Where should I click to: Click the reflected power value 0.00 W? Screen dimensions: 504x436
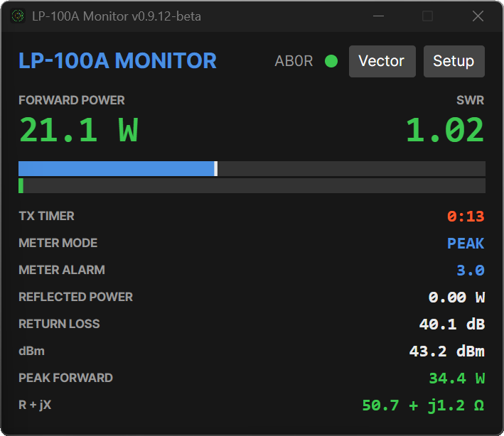(x=456, y=298)
